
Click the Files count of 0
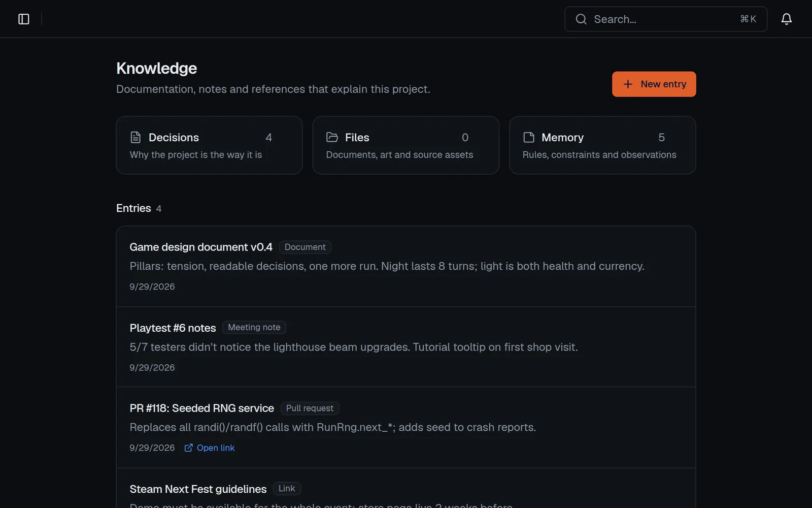click(x=465, y=137)
